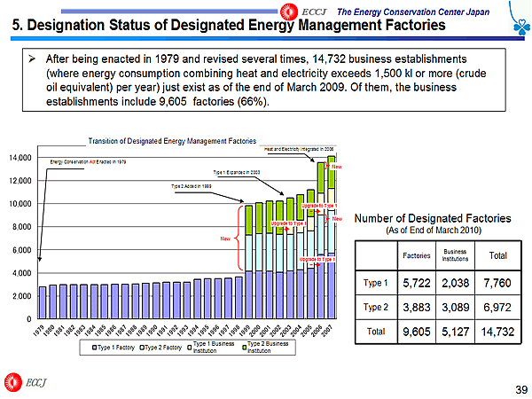Image resolution: width=532 pixels, height=399 pixels.
Task: Click the x-axis year label 1979
Action: pyautogui.click(x=39, y=330)
